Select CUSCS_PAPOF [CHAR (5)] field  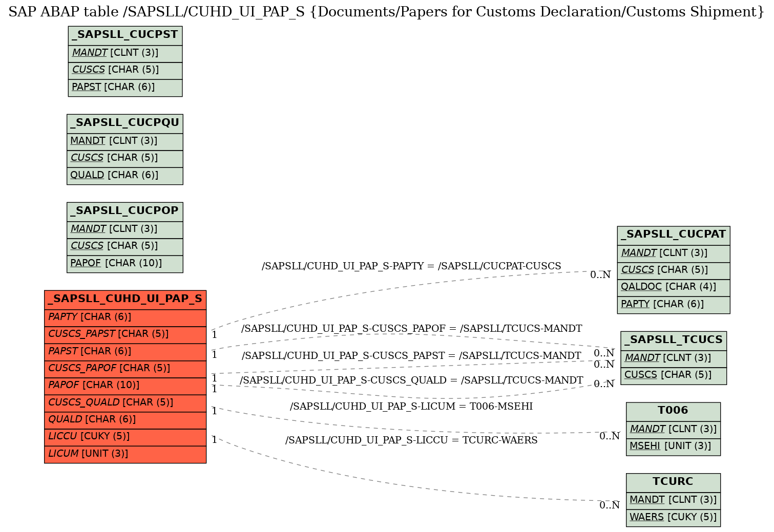pos(125,369)
